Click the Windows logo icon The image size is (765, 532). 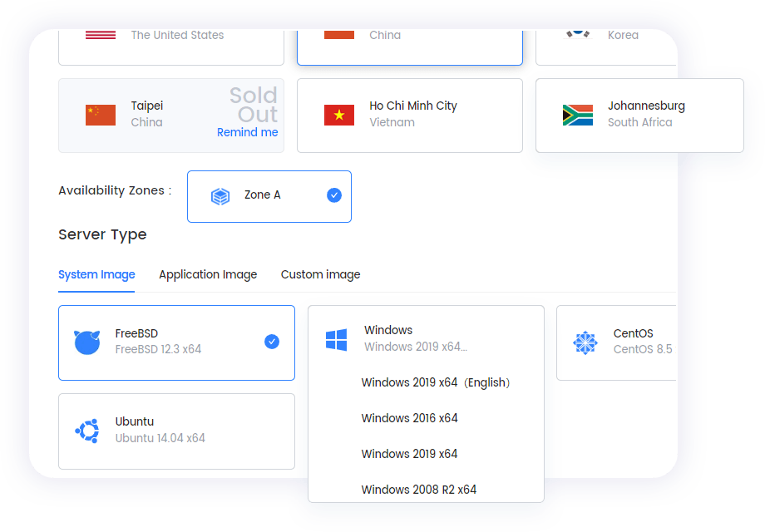(x=336, y=339)
